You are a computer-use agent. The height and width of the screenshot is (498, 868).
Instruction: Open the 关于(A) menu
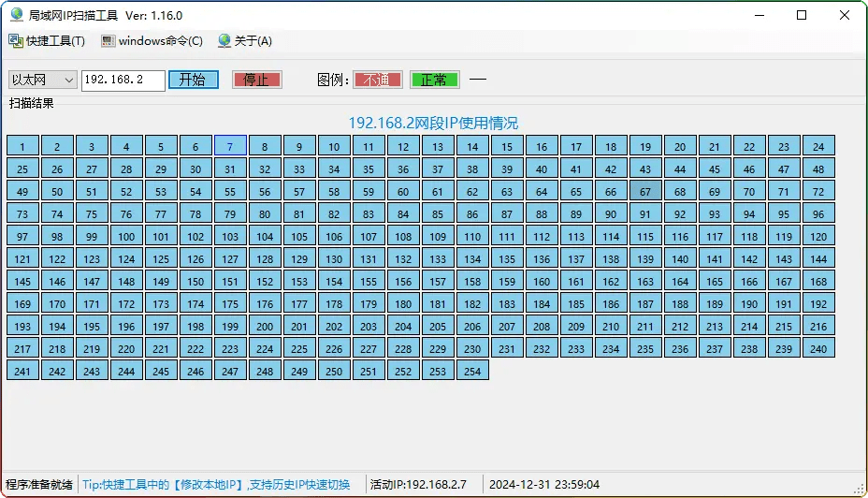coord(253,41)
